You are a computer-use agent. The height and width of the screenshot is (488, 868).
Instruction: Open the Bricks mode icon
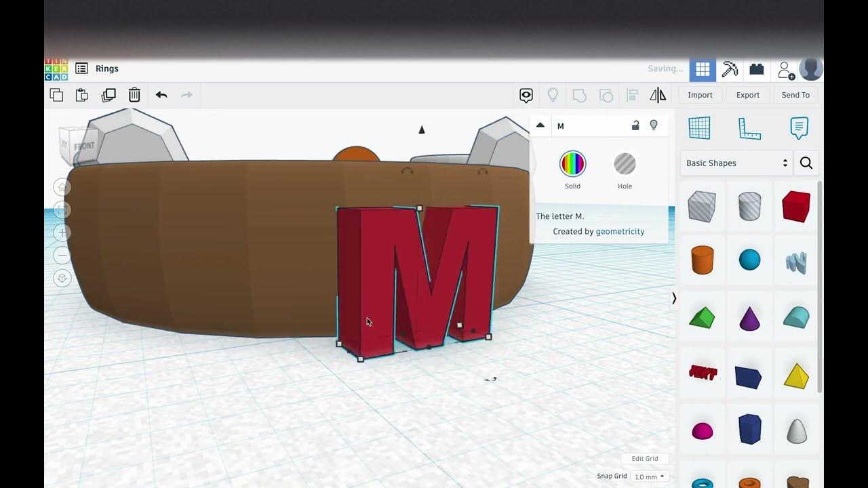pyautogui.click(x=757, y=69)
